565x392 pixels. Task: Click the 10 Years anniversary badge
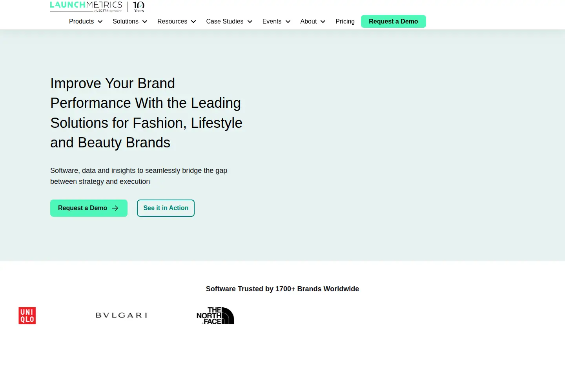pyautogui.click(x=139, y=7)
